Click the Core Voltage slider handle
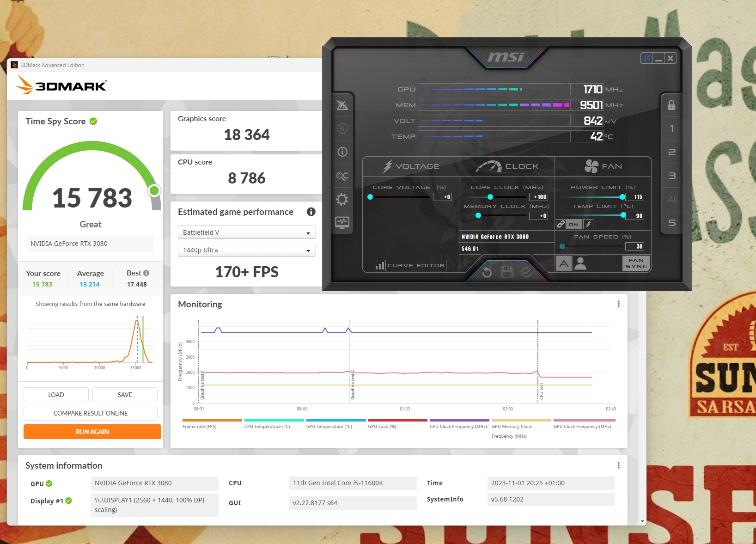Image resolution: width=756 pixels, height=544 pixels. (x=370, y=197)
